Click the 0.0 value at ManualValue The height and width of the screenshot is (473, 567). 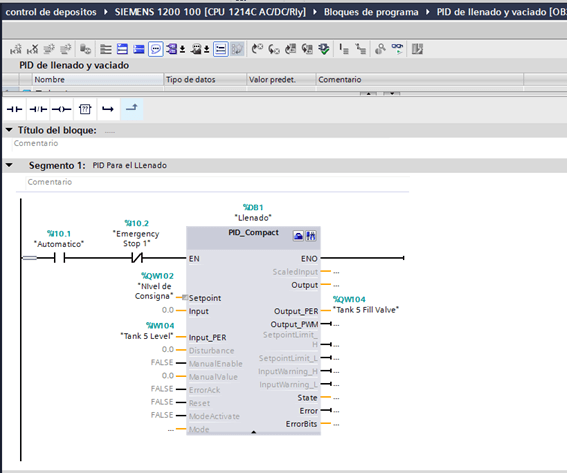click(168, 376)
